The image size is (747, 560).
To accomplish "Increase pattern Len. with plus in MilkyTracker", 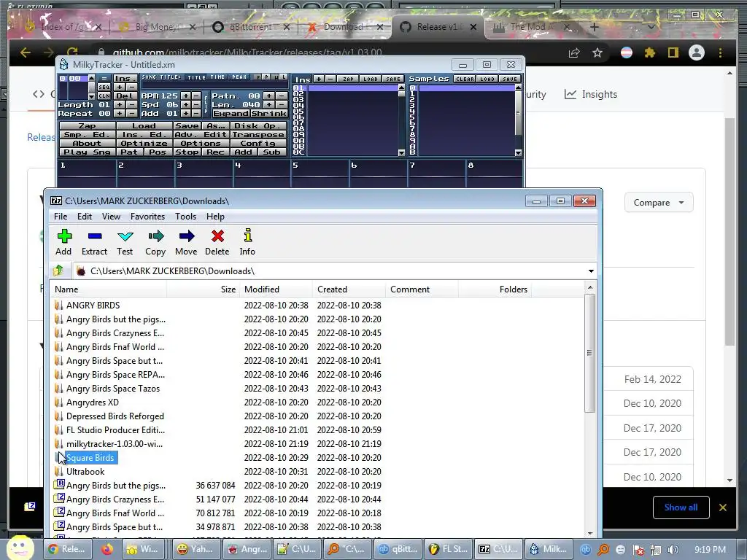I will [x=268, y=105].
